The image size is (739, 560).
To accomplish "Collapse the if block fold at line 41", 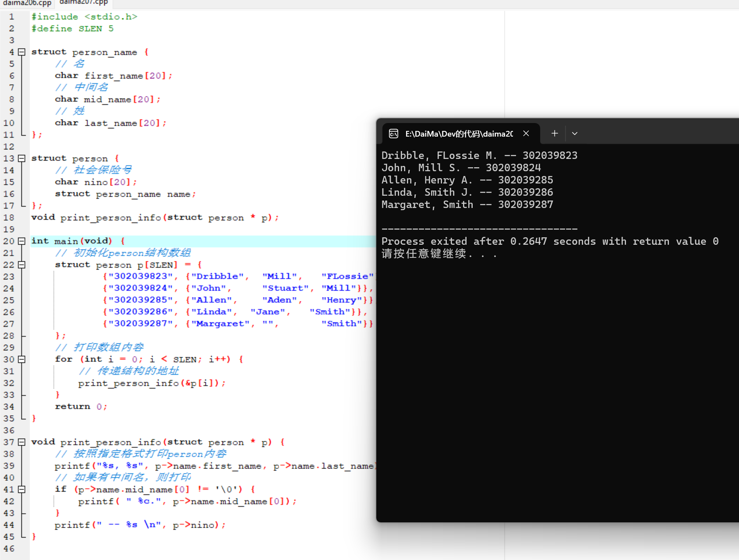I will point(21,490).
